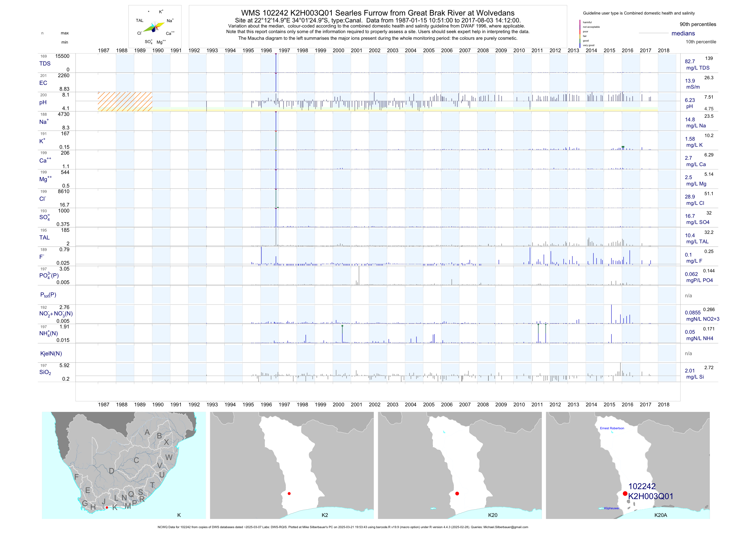Click region letter D on South Africa map
756x535 pixels.
coord(112,471)
